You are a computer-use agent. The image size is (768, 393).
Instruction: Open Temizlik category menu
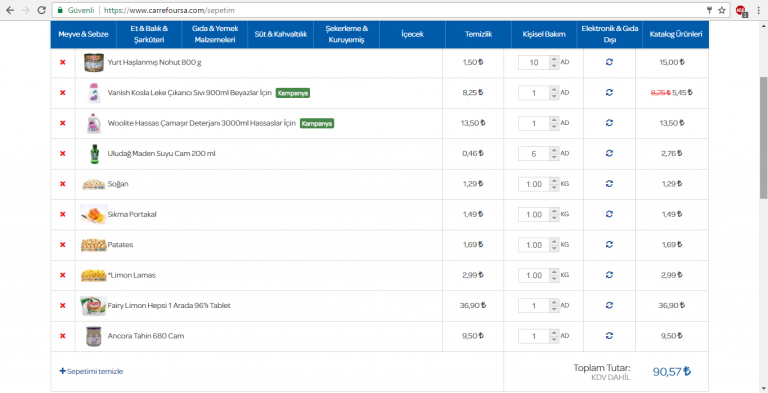(479, 34)
